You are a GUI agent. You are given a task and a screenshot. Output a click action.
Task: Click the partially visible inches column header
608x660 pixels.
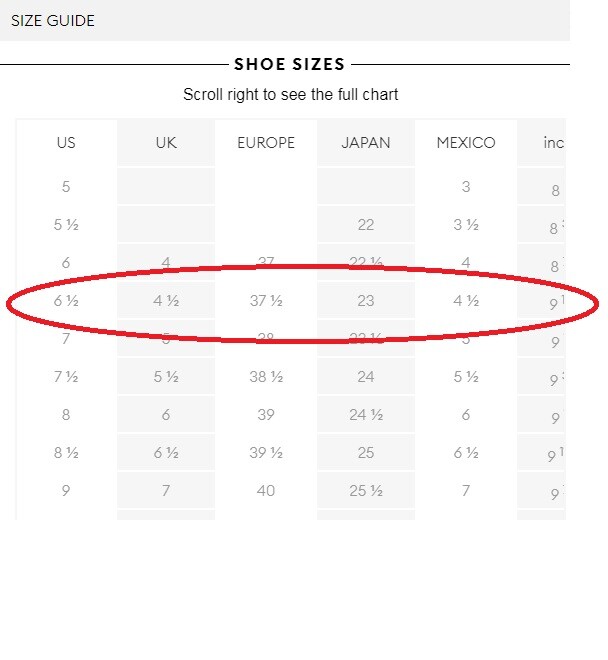click(x=554, y=143)
